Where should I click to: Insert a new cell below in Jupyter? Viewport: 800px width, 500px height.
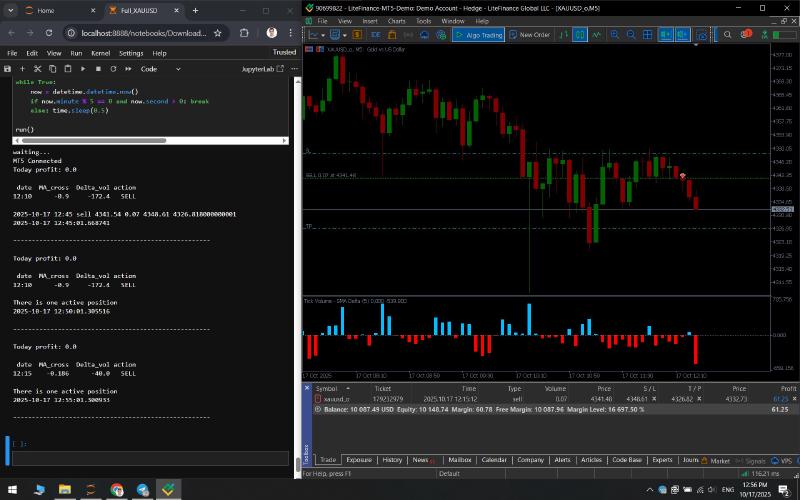(x=22, y=69)
